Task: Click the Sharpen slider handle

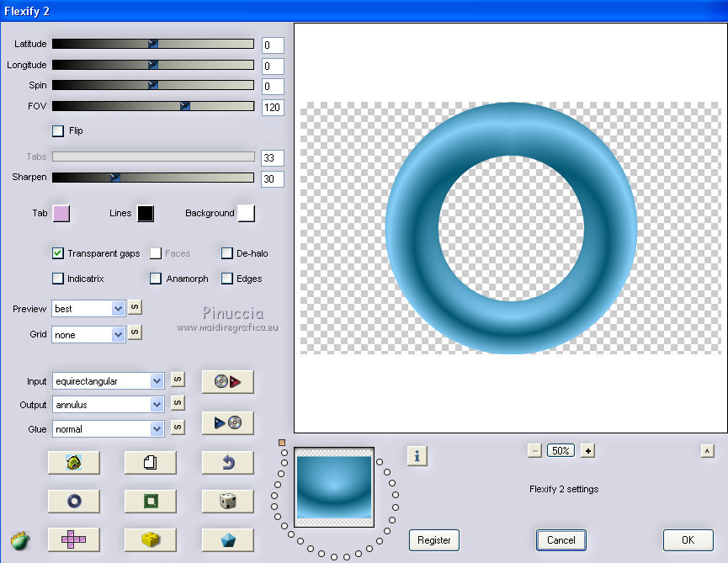Action: (x=115, y=178)
